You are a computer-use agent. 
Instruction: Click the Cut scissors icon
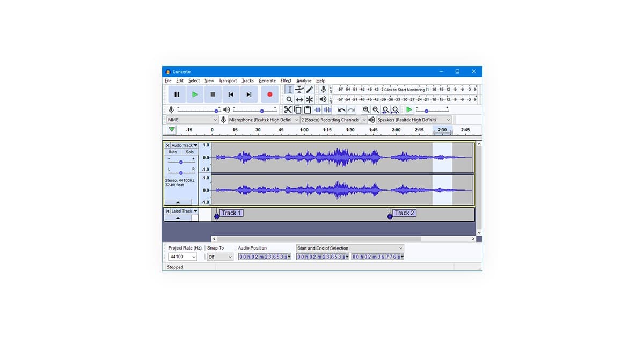(x=288, y=109)
